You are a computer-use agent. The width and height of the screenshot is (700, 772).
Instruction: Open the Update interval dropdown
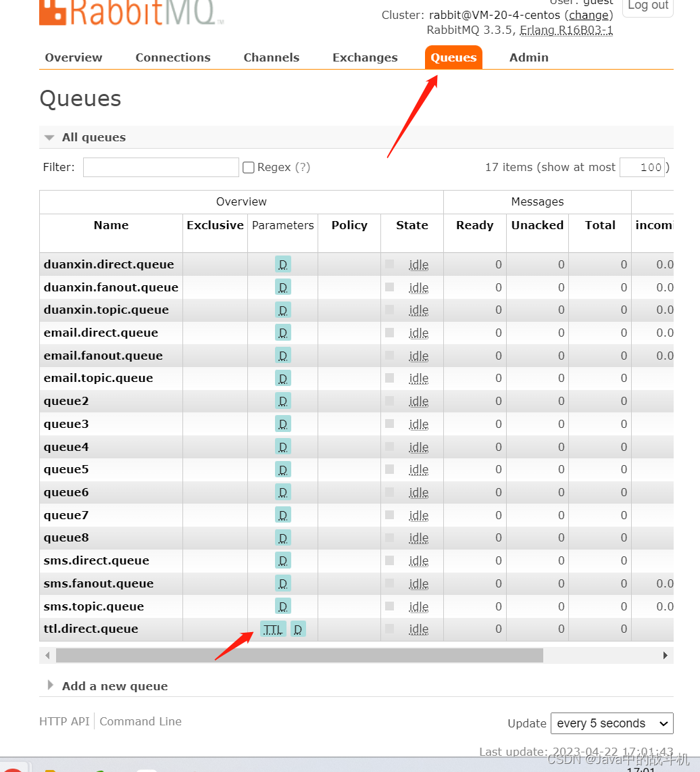click(x=612, y=723)
